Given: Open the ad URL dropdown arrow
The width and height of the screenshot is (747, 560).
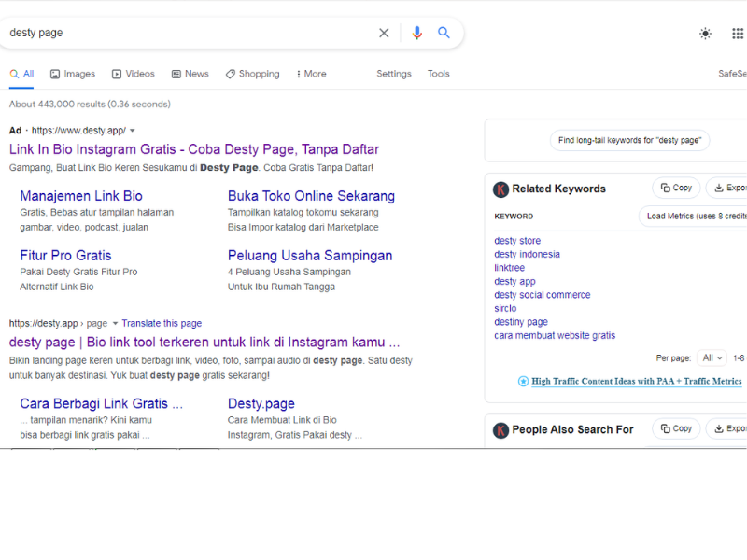Looking at the screenshot, I should [x=133, y=131].
